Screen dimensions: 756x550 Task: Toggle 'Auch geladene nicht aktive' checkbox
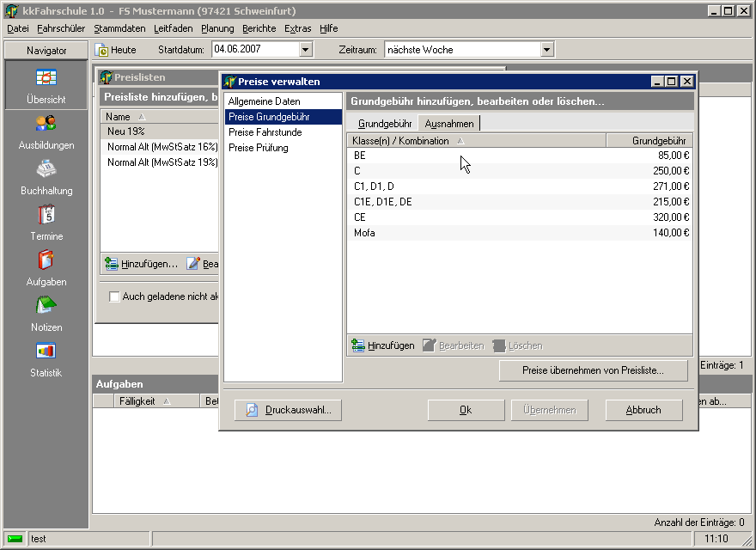click(114, 297)
